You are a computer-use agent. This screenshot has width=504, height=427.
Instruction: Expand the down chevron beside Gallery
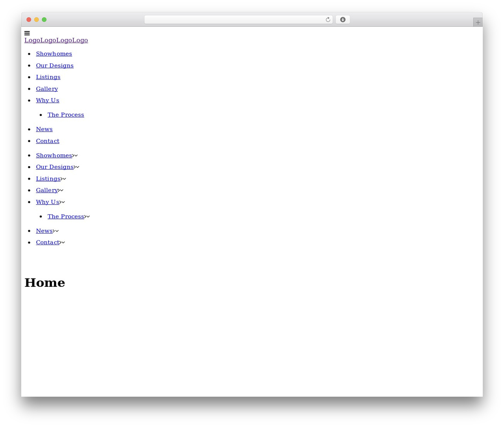point(62,190)
